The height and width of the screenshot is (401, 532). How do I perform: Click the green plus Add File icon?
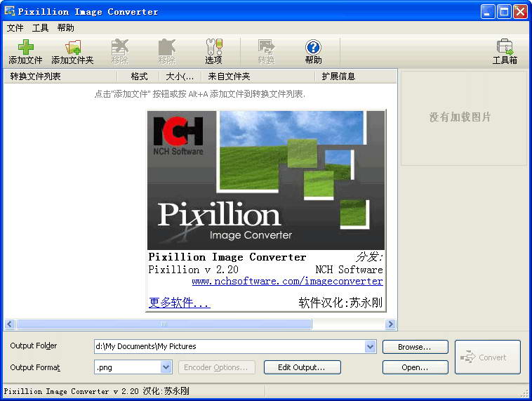click(25, 47)
